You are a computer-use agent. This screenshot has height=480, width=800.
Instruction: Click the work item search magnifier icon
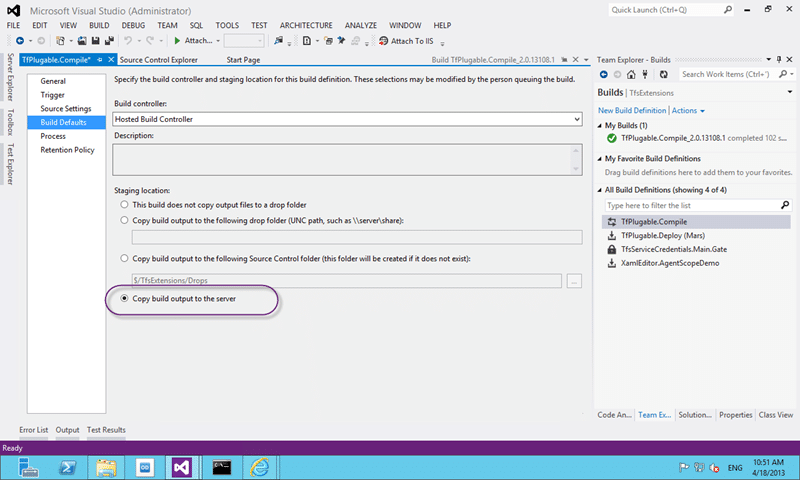(x=783, y=74)
